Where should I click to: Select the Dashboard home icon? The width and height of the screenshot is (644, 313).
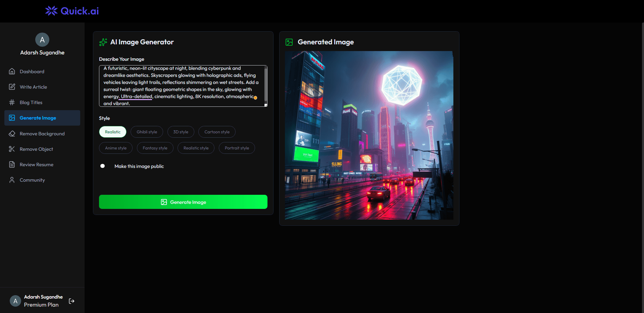12,71
